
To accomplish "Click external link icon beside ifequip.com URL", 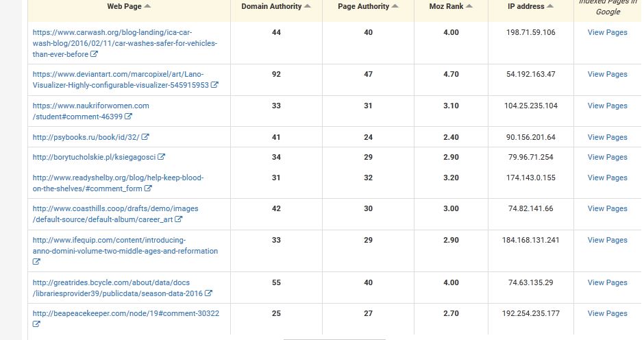I will click(36, 262).
